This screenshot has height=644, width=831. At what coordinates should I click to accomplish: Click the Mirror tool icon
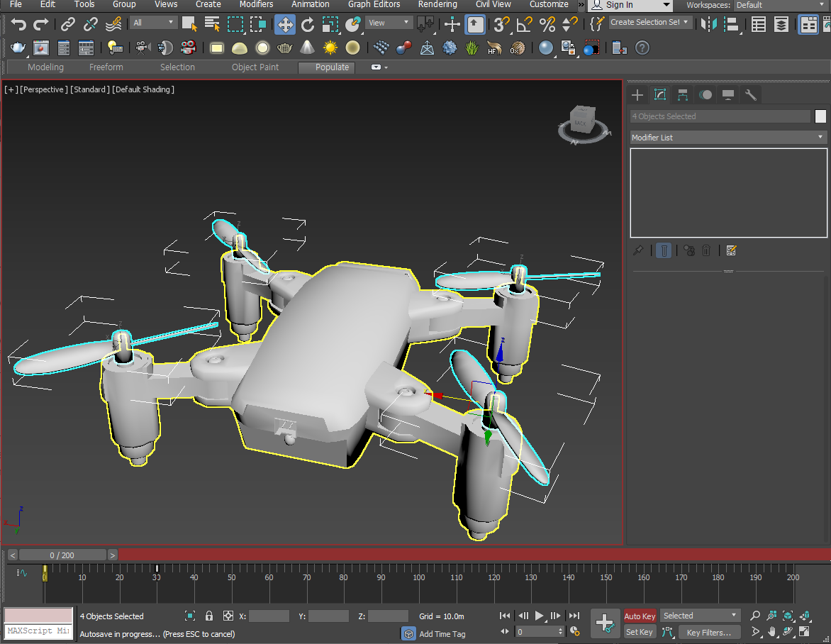tap(708, 25)
